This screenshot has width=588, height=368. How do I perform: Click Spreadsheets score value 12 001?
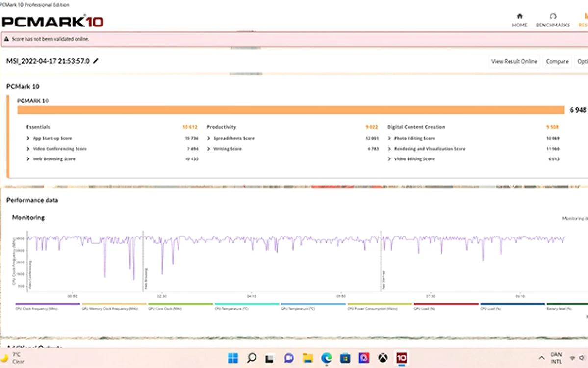[372, 138]
